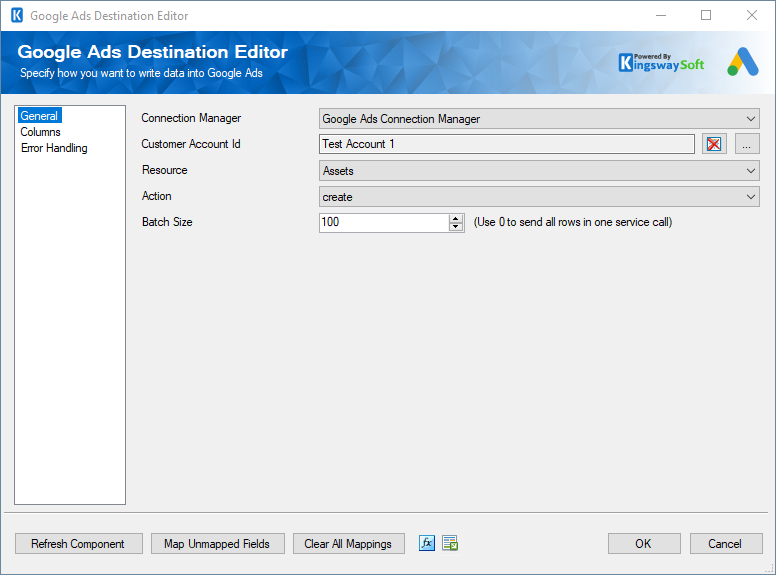This screenshot has height=575, width=776.
Task: Open the Action dropdown showing create
Action: tap(539, 197)
